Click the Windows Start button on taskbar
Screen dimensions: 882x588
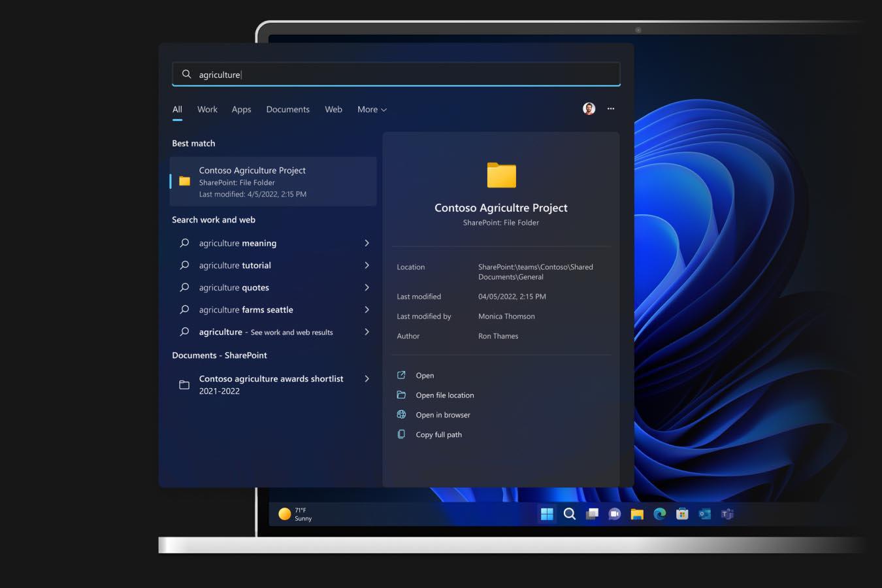pyautogui.click(x=547, y=514)
